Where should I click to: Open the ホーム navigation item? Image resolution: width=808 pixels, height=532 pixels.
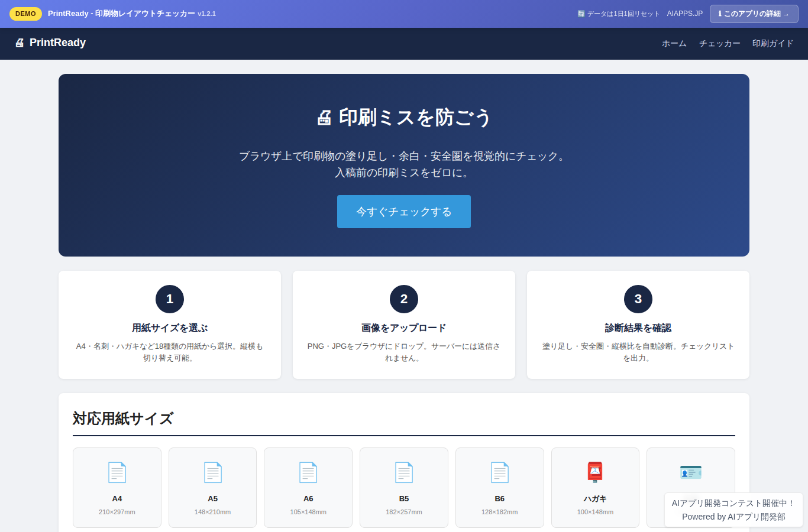(x=674, y=44)
